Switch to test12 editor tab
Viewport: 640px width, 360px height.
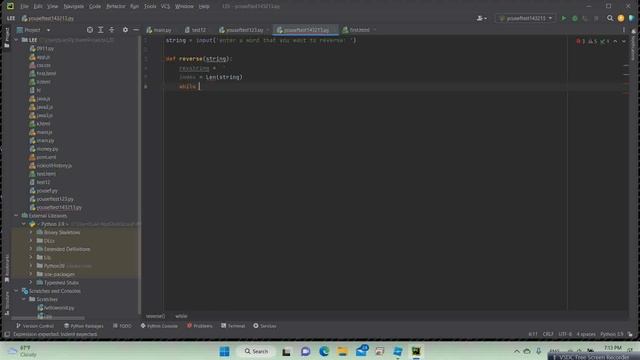point(196,30)
